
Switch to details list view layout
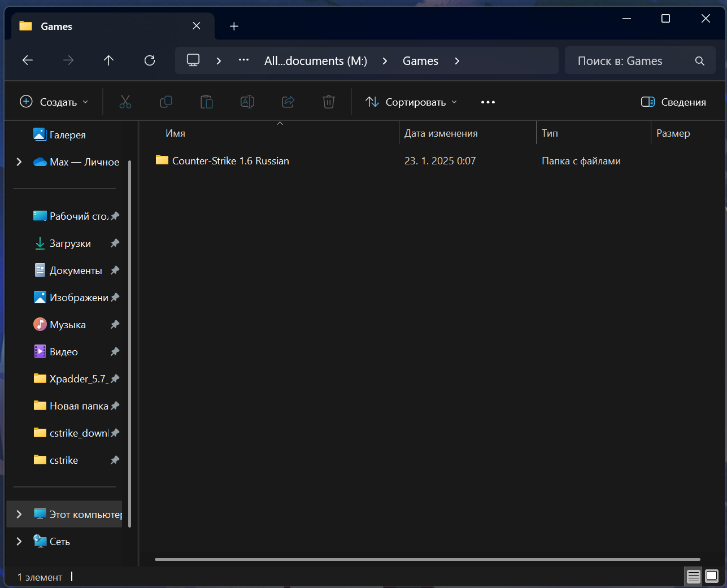(693, 576)
